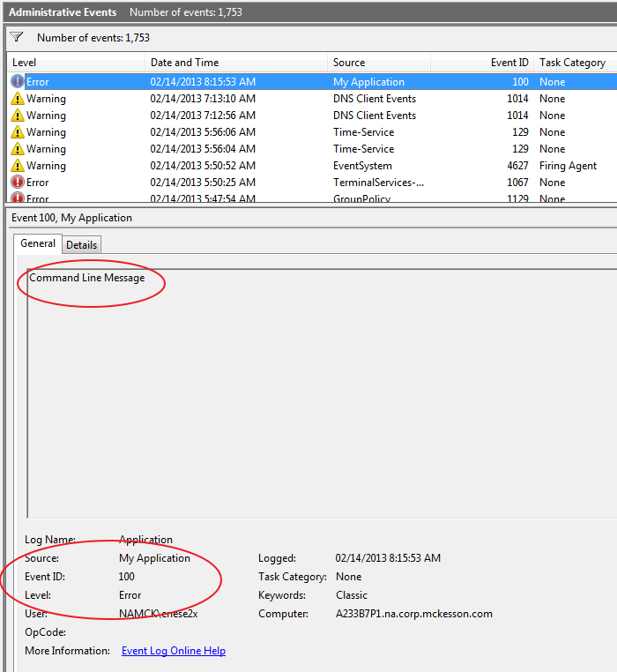Sort by Date and Time column header
The height and width of the screenshot is (672, 617).
pyautogui.click(x=236, y=63)
